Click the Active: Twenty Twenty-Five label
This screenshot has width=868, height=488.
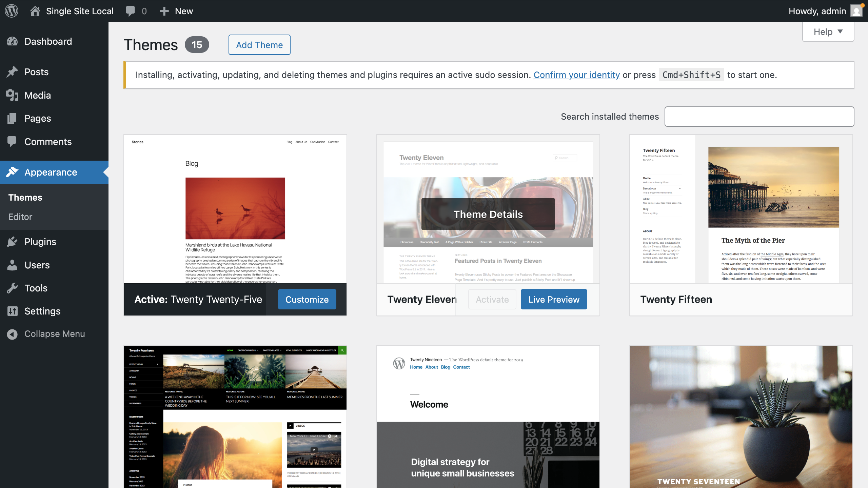tap(198, 299)
